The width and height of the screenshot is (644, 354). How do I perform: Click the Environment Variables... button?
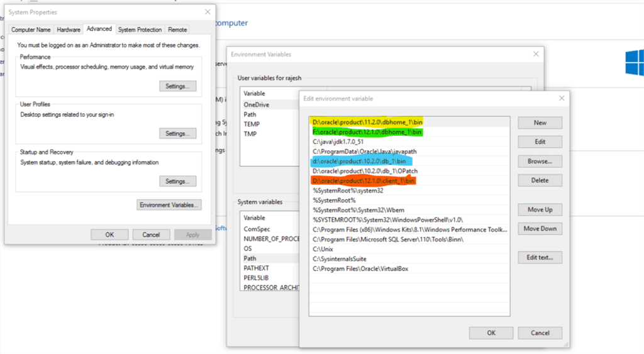click(x=169, y=205)
